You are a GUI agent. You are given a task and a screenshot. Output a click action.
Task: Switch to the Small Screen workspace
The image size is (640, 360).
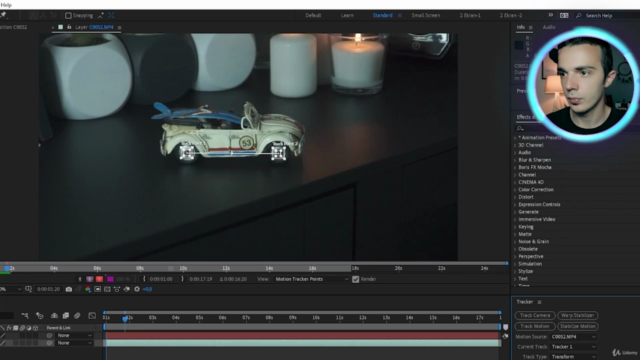click(426, 16)
